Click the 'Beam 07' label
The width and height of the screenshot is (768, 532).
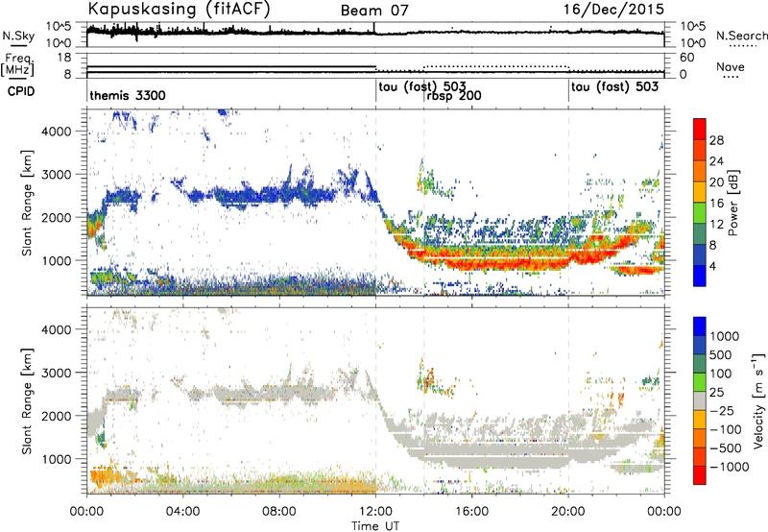[x=374, y=11]
